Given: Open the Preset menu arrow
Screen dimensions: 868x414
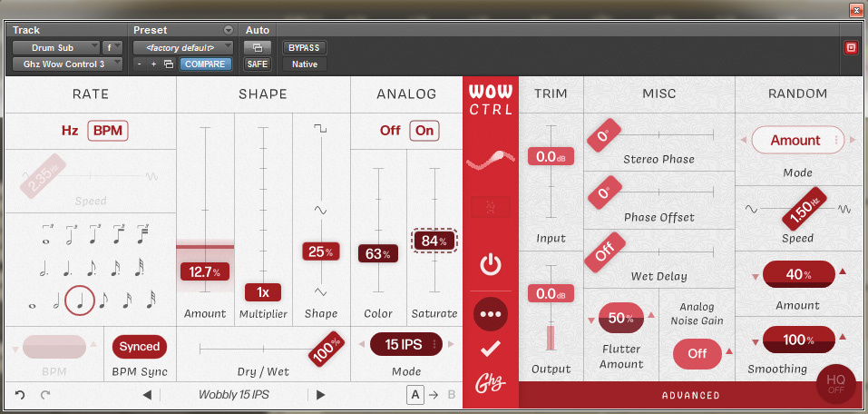Looking at the screenshot, I should click(x=228, y=31).
